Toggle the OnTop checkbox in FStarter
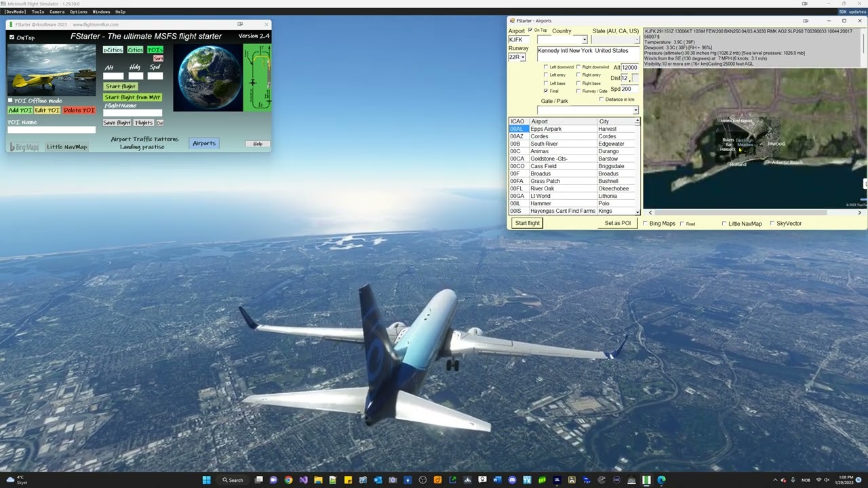Image resolution: width=868 pixels, height=488 pixels. [x=12, y=37]
